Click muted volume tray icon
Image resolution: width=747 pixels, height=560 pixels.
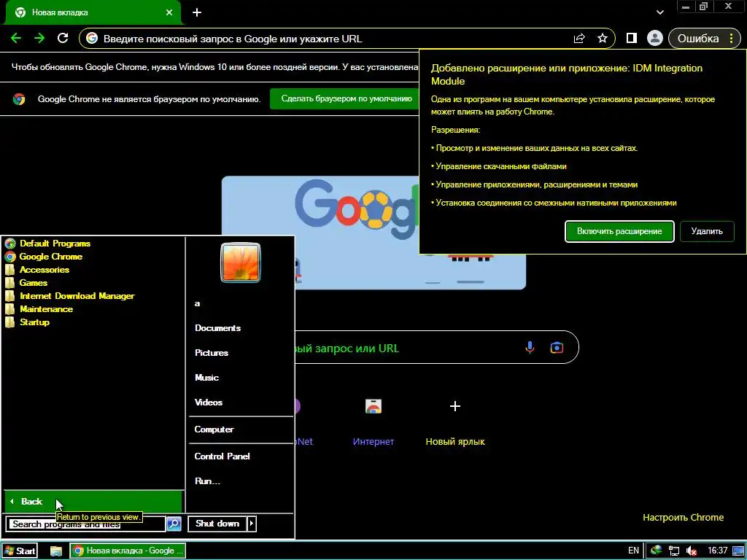pos(692,551)
